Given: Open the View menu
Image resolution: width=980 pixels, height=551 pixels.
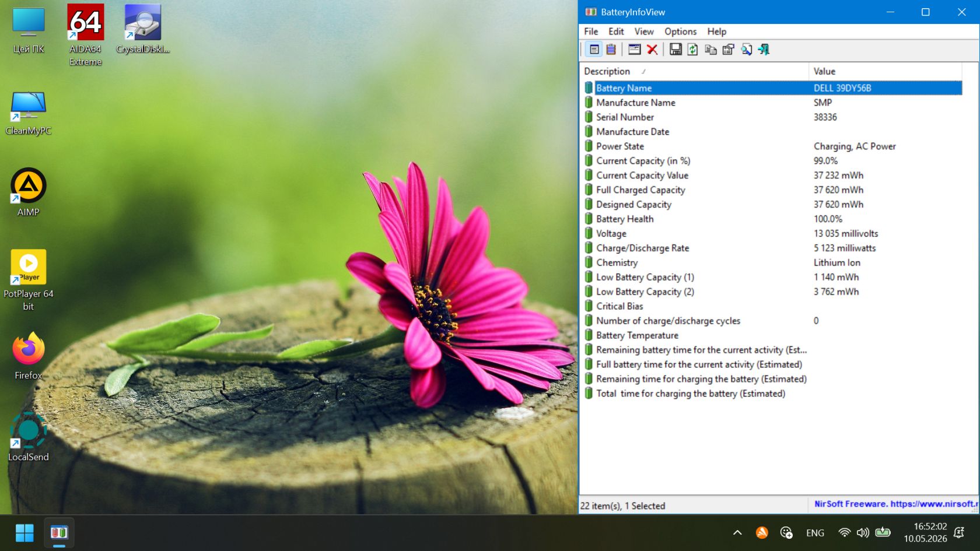Looking at the screenshot, I should coord(644,31).
